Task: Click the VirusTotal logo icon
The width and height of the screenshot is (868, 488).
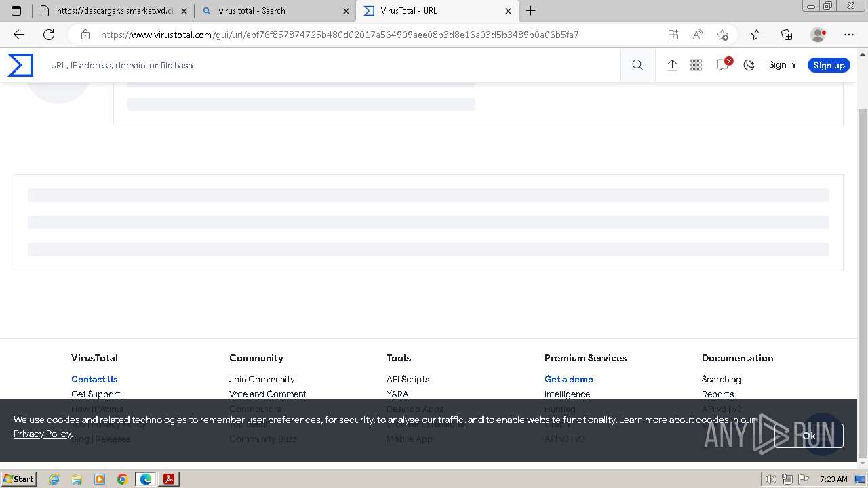Action: (x=20, y=65)
